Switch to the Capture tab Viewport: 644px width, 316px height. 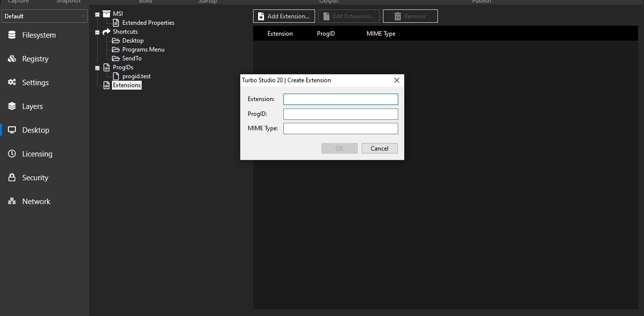18,2
